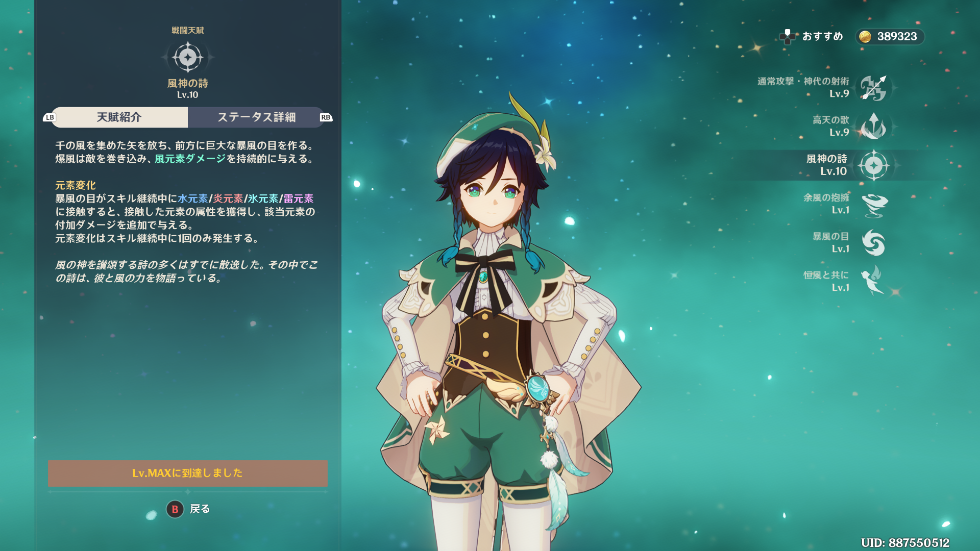The width and height of the screenshot is (980, 551).
Task: Select the 暴風の目 swirl talent icon
Action: tap(873, 243)
